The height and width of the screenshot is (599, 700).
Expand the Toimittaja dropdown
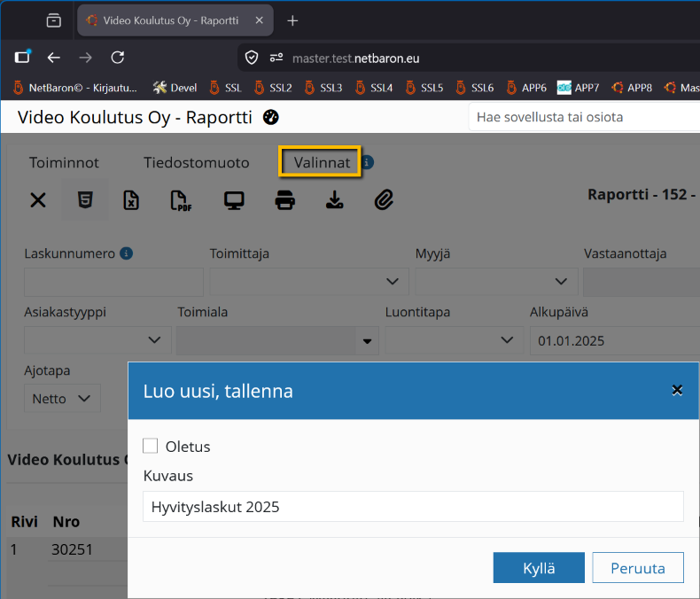309,281
